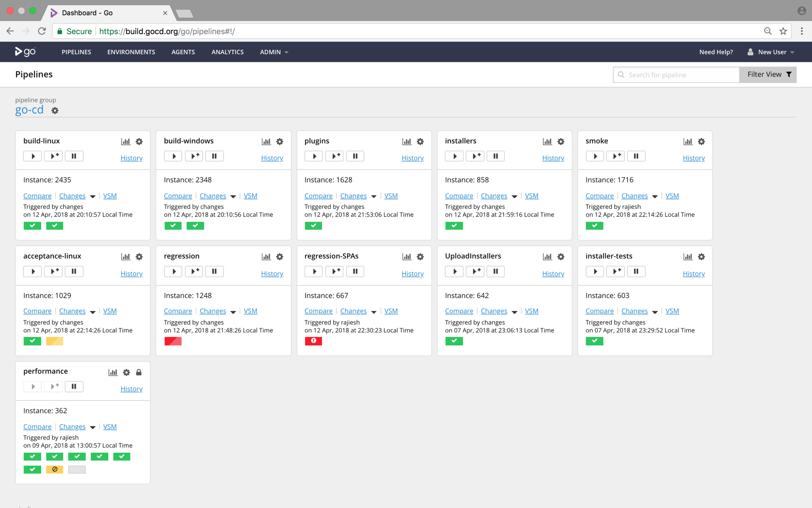This screenshot has width=812, height=508.
Task: Switch to the ENVIRONMENTS section
Action: tap(131, 52)
